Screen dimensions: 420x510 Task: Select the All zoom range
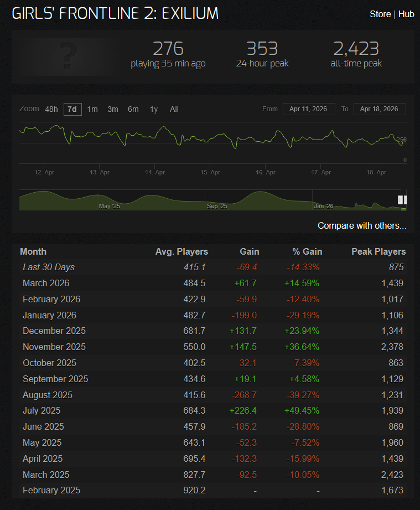[x=174, y=109]
